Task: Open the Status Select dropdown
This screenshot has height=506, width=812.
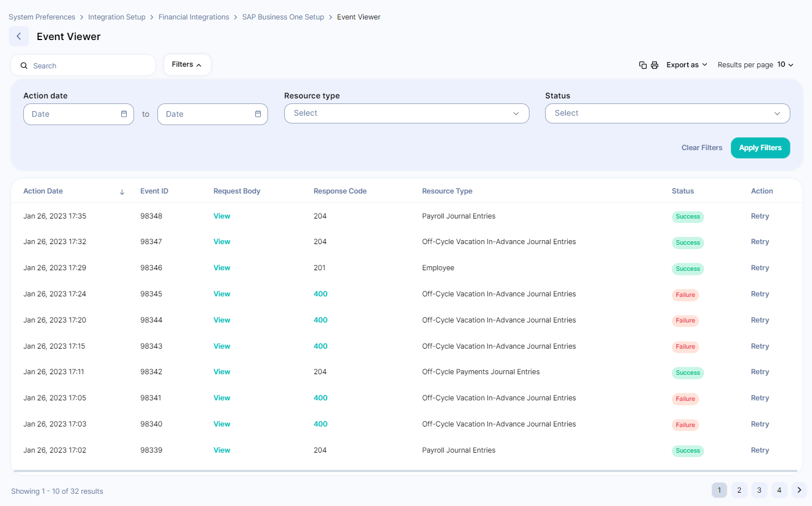Action: tap(667, 113)
